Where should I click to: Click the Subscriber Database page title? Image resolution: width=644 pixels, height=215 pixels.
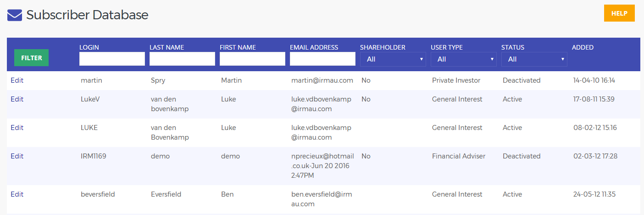click(x=87, y=15)
